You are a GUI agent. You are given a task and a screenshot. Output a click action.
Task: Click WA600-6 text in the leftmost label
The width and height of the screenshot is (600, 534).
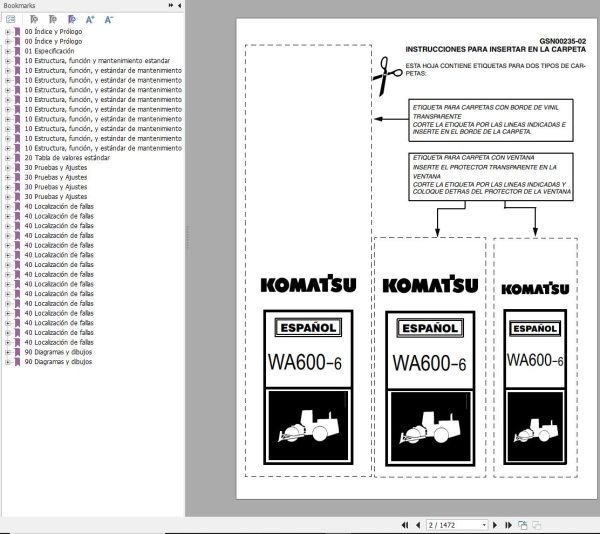click(305, 362)
